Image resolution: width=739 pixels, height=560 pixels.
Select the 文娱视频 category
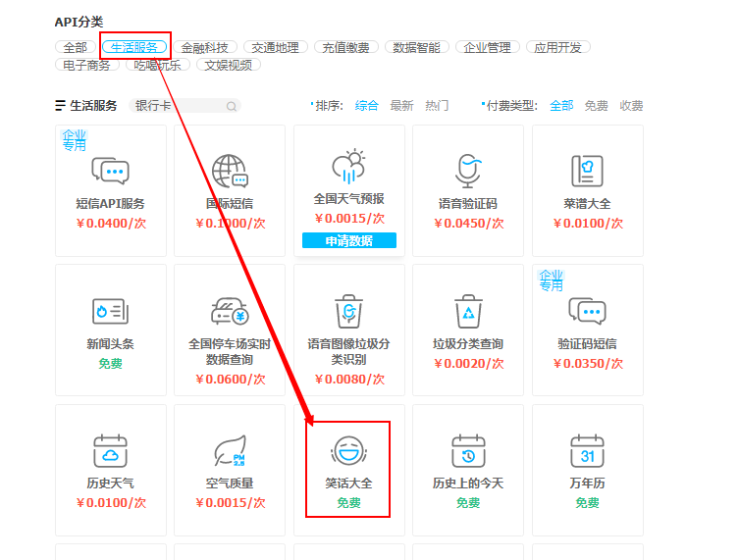[x=228, y=65]
